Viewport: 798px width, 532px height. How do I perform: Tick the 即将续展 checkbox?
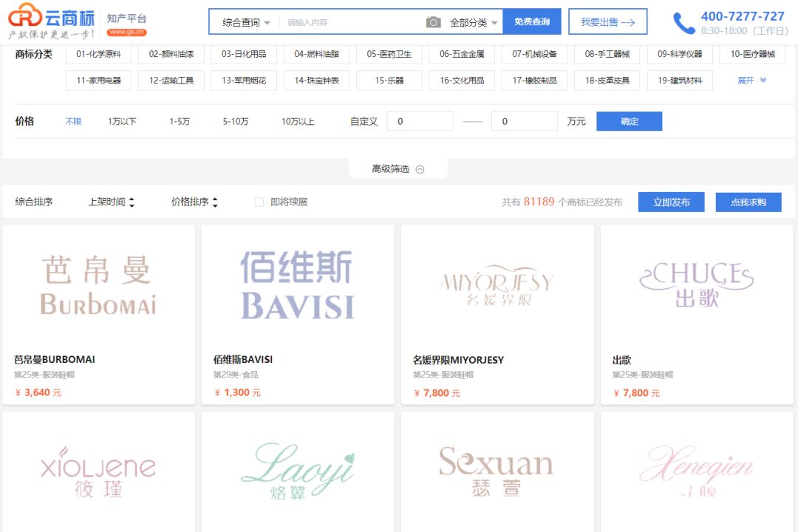259,202
